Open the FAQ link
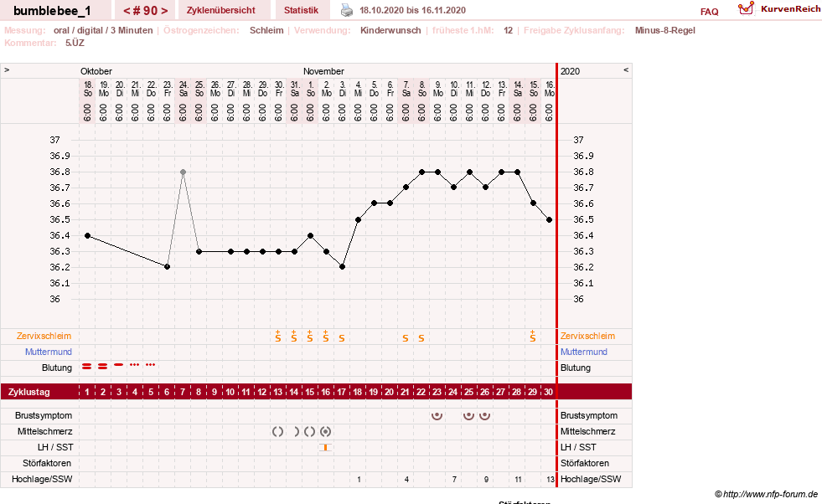The height and width of the screenshot is (504, 822). (709, 12)
